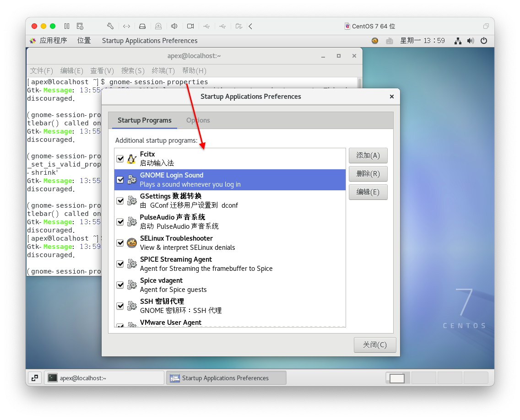Click the window tiling icon at top right

tap(486, 26)
